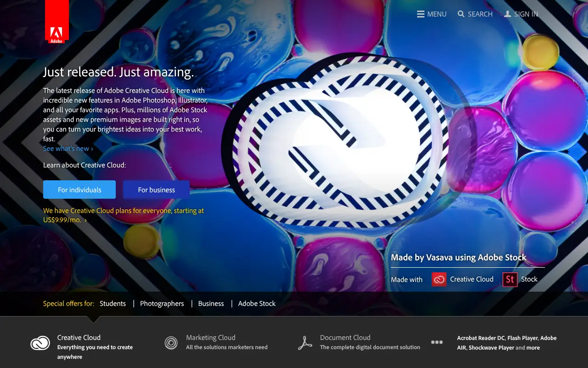This screenshot has width=588, height=368.
Task: Click the For individuals button
Action: point(79,190)
